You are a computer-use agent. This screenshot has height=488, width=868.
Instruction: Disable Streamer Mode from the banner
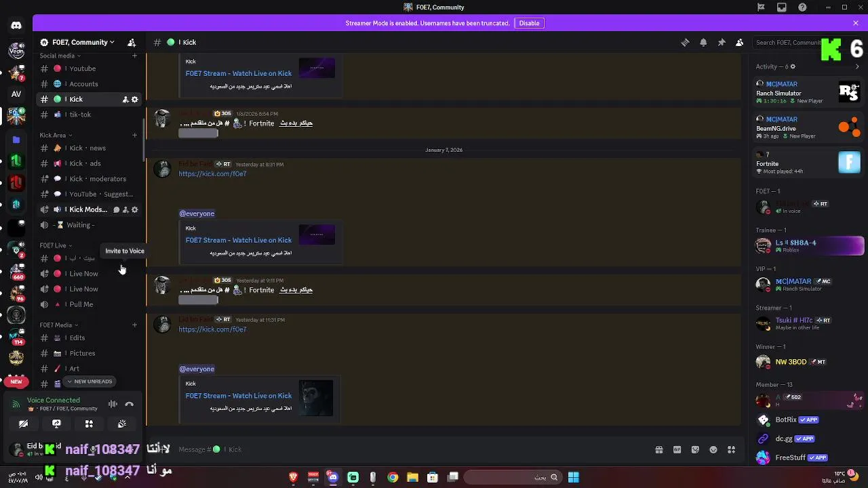coord(529,23)
